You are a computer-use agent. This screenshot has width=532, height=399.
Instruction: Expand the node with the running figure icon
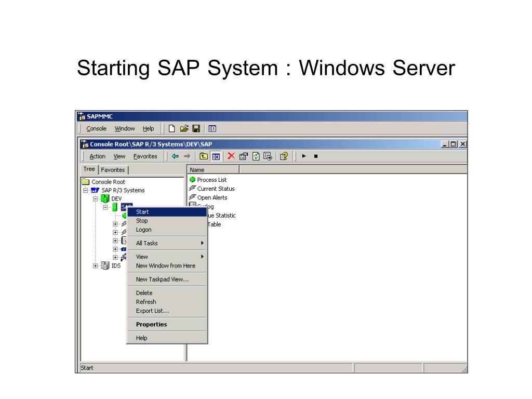(x=115, y=258)
